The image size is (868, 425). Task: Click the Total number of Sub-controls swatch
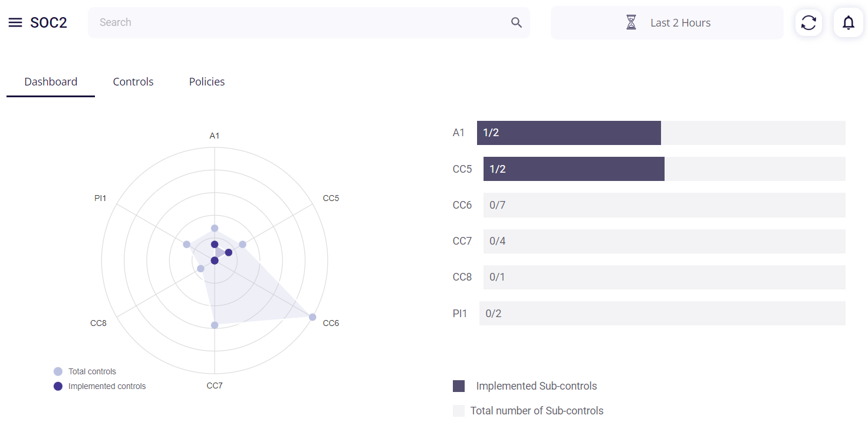(459, 411)
